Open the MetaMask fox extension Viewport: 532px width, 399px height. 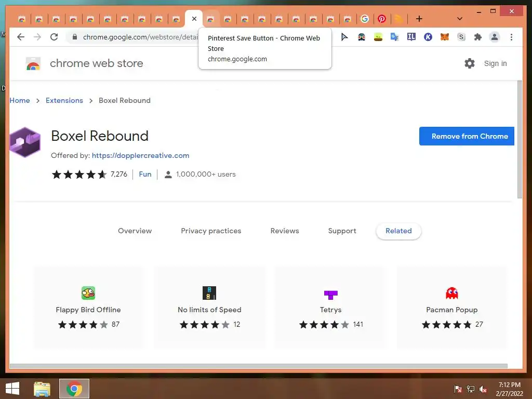tap(445, 37)
